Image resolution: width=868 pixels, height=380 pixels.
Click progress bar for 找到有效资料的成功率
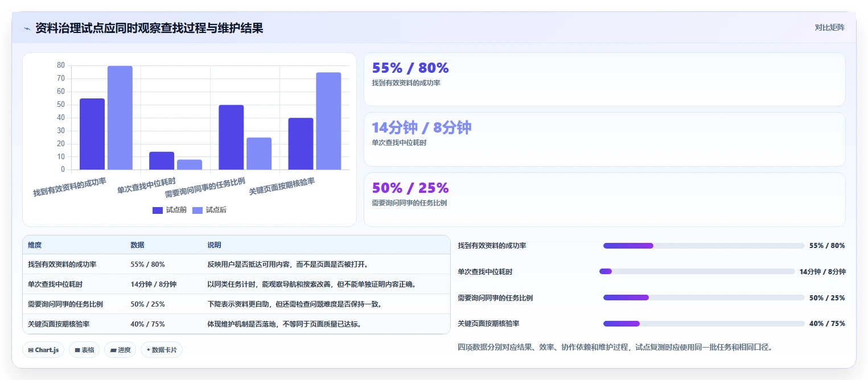point(704,246)
